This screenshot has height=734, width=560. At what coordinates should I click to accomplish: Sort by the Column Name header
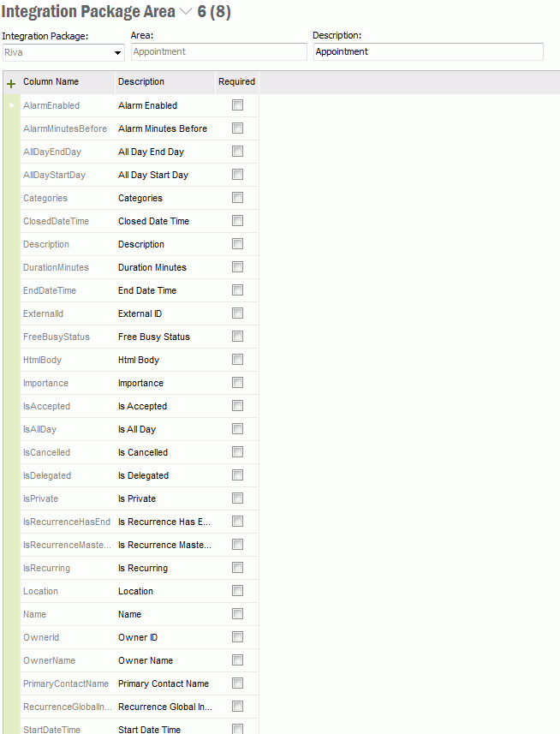tap(51, 82)
